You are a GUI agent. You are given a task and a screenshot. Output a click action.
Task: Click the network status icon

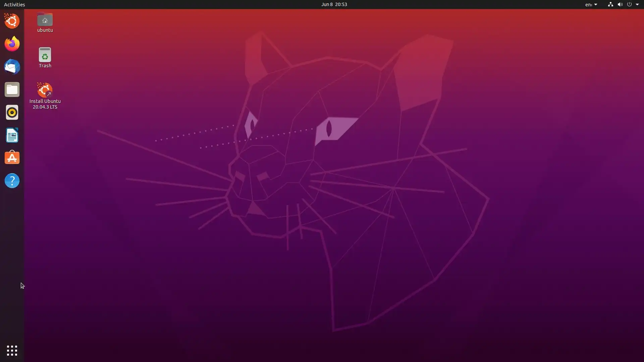[610, 4]
